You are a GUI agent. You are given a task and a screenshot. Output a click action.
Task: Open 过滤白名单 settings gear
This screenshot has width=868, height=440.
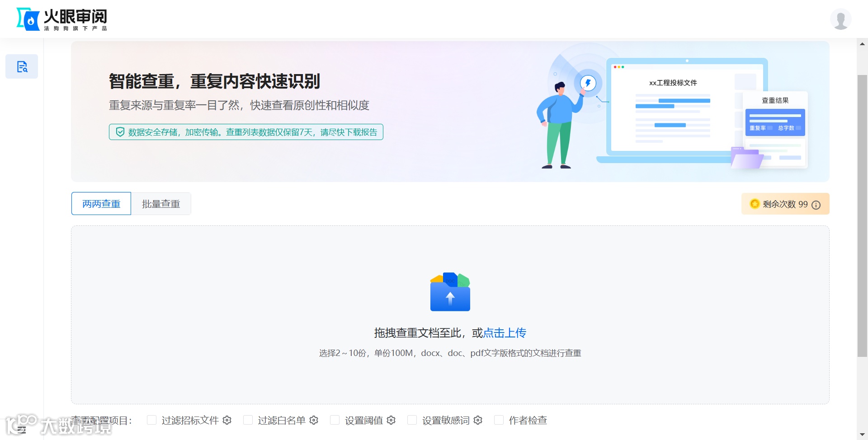314,420
